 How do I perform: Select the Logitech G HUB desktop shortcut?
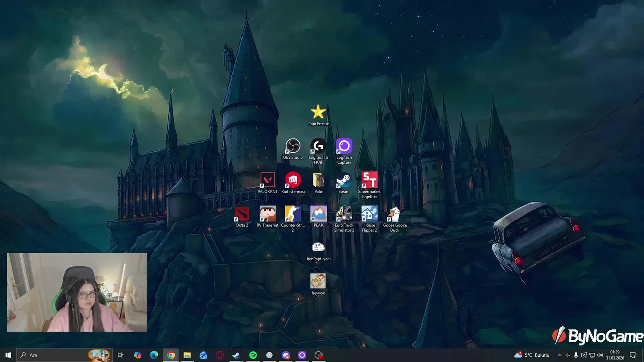click(x=318, y=151)
